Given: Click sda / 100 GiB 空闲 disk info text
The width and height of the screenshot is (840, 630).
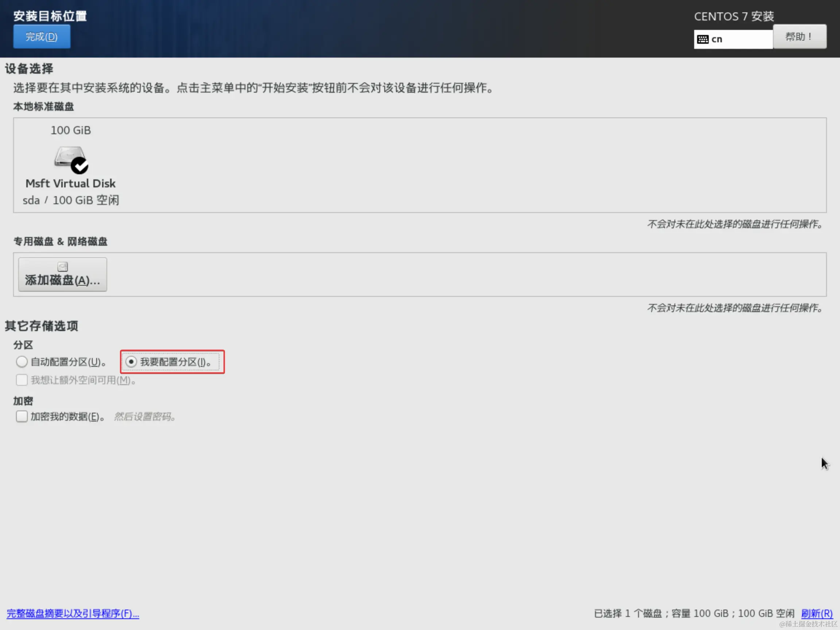Looking at the screenshot, I should coord(71,200).
